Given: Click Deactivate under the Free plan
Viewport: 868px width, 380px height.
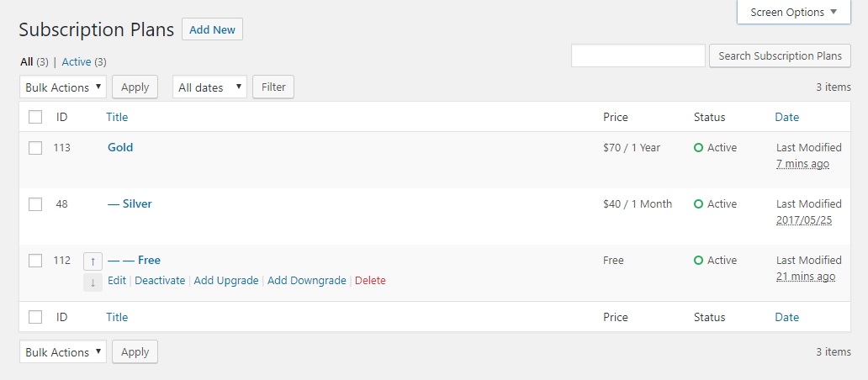Looking at the screenshot, I should tap(160, 281).
